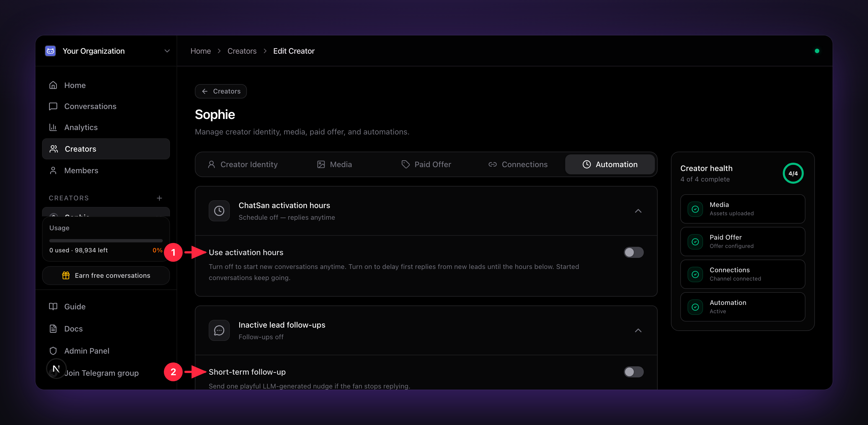Toggle Use activation hours switch
This screenshot has height=425, width=868.
pos(634,252)
